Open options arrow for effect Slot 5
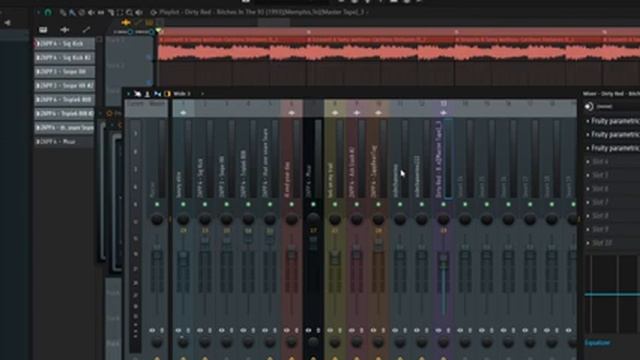 (x=588, y=175)
